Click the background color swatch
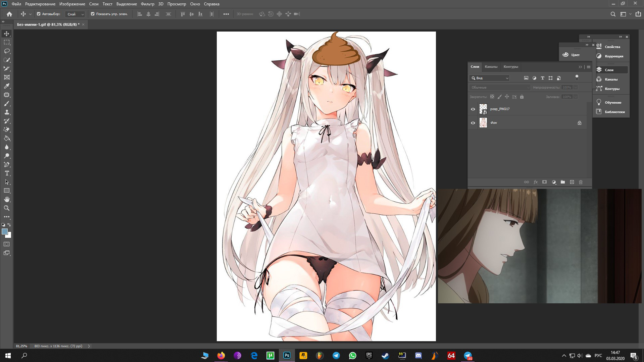Viewport: 644px width, 362px height. click(9, 236)
